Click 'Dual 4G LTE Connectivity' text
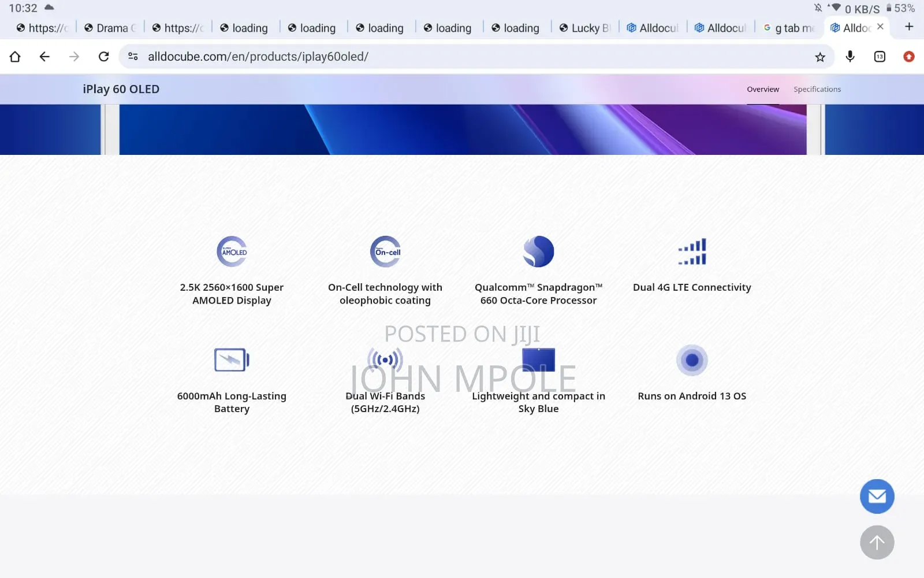The height and width of the screenshot is (578, 924). pos(692,287)
